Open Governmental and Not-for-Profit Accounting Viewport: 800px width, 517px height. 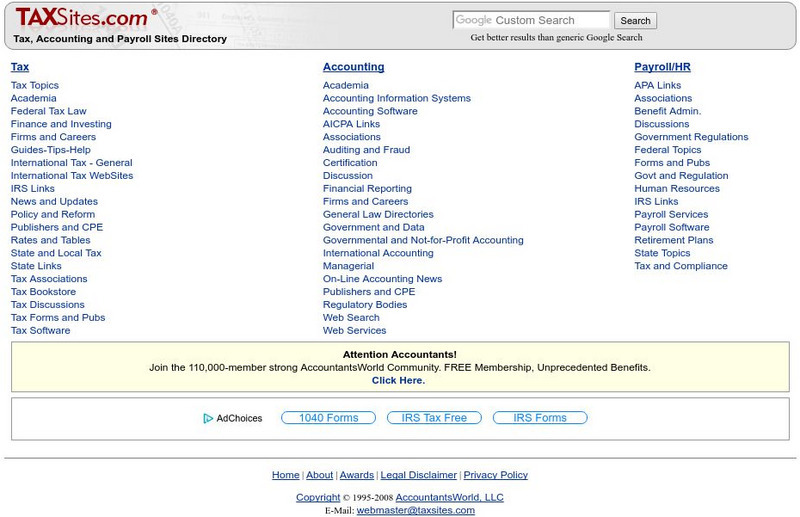coord(423,240)
